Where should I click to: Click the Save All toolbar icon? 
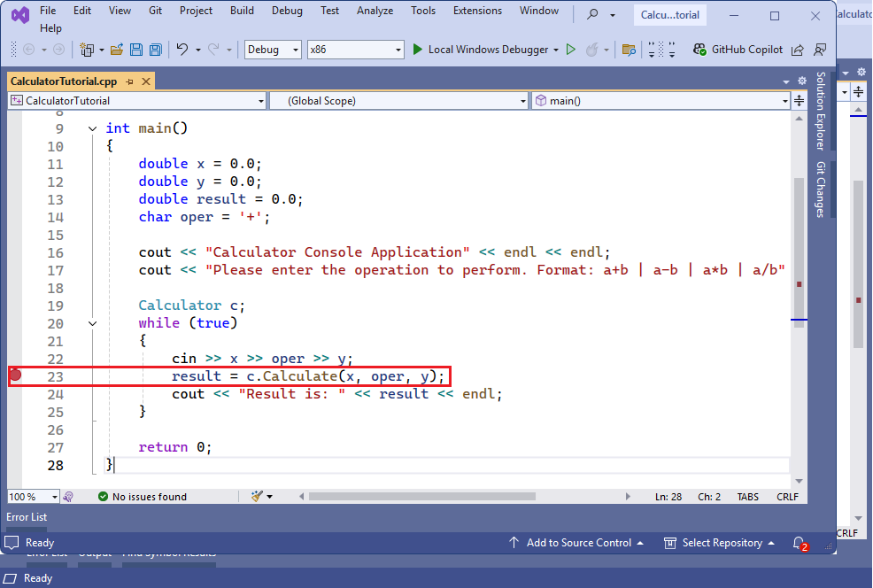click(x=156, y=50)
